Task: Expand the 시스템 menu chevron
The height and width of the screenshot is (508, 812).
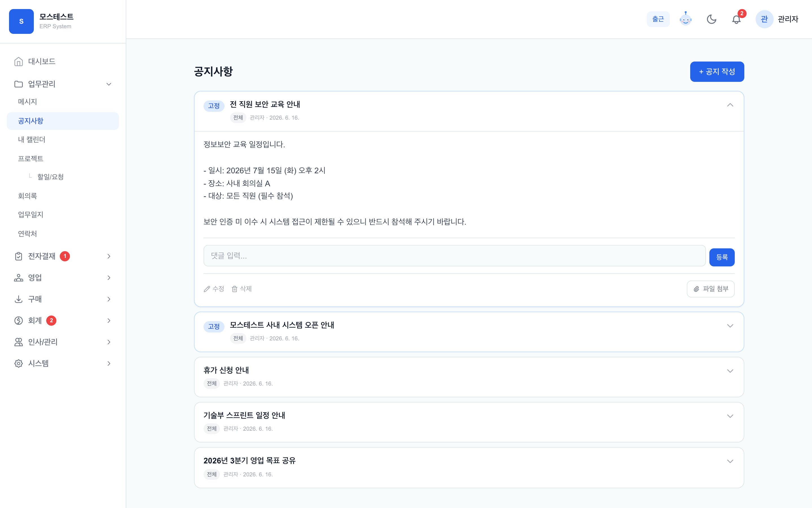Action: [109, 364]
